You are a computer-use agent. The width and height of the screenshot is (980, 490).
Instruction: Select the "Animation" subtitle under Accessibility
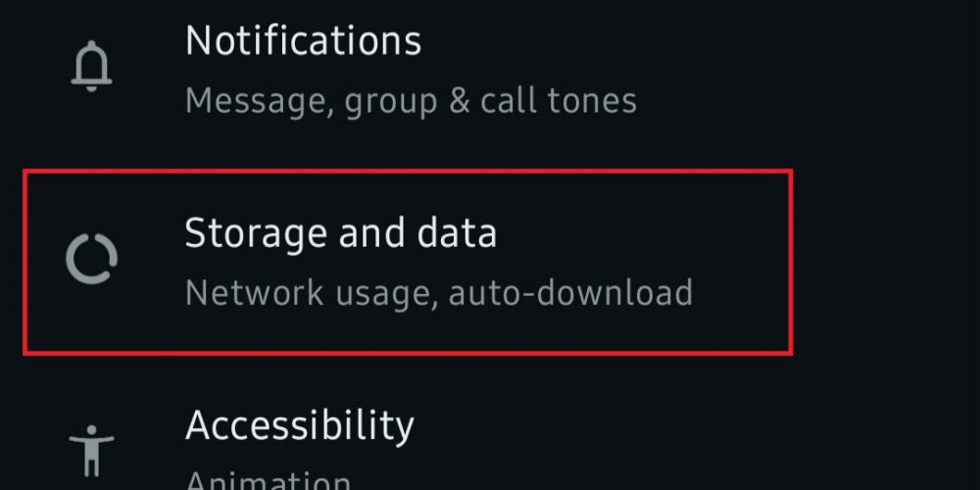pyautogui.click(x=268, y=481)
